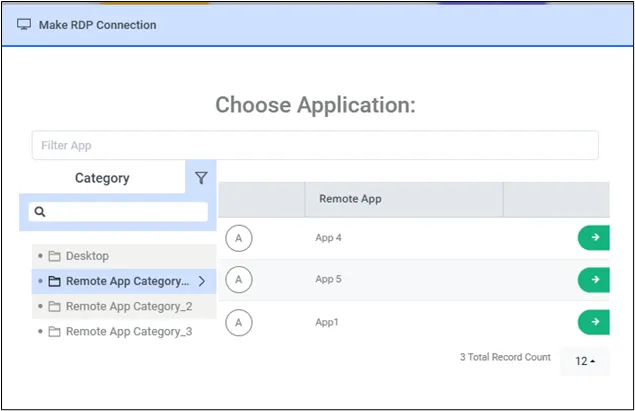Click the App 5 name cell
The image size is (635, 411).
(x=328, y=279)
